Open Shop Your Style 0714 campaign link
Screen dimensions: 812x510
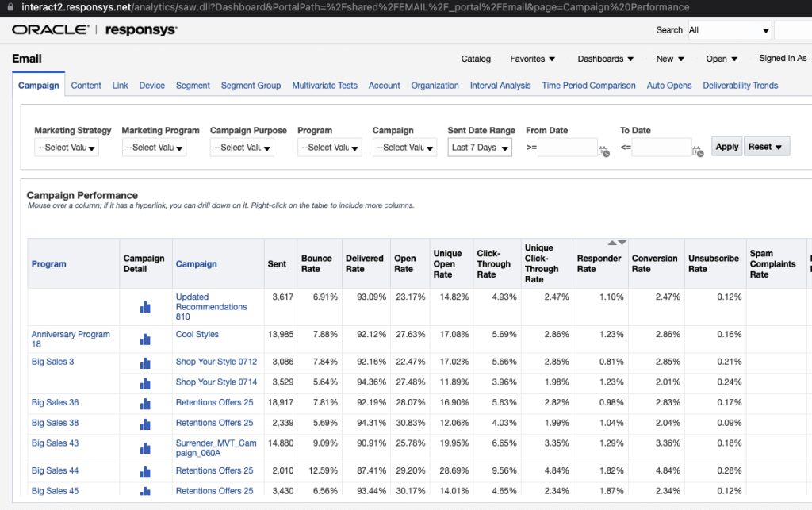[x=216, y=382]
